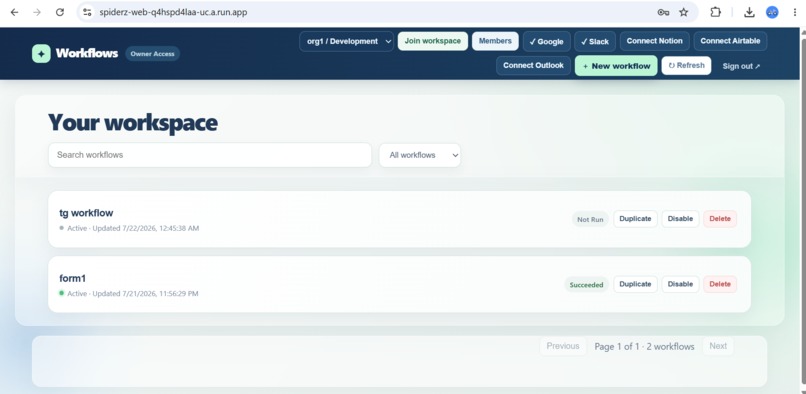Reload the page with browser refresh icon
Image resolution: width=806 pixels, height=394 pixels.
[60, 12]
